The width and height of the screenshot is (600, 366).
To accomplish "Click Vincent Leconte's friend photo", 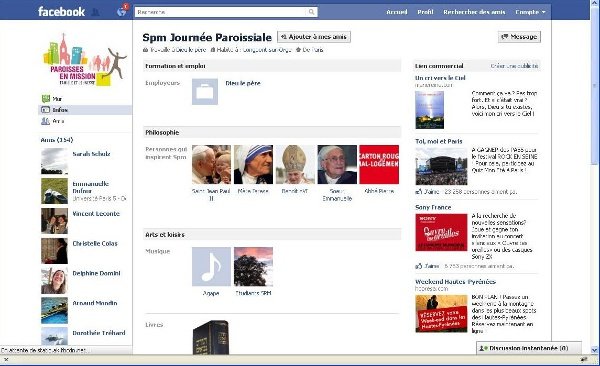I will click(54, 221).
